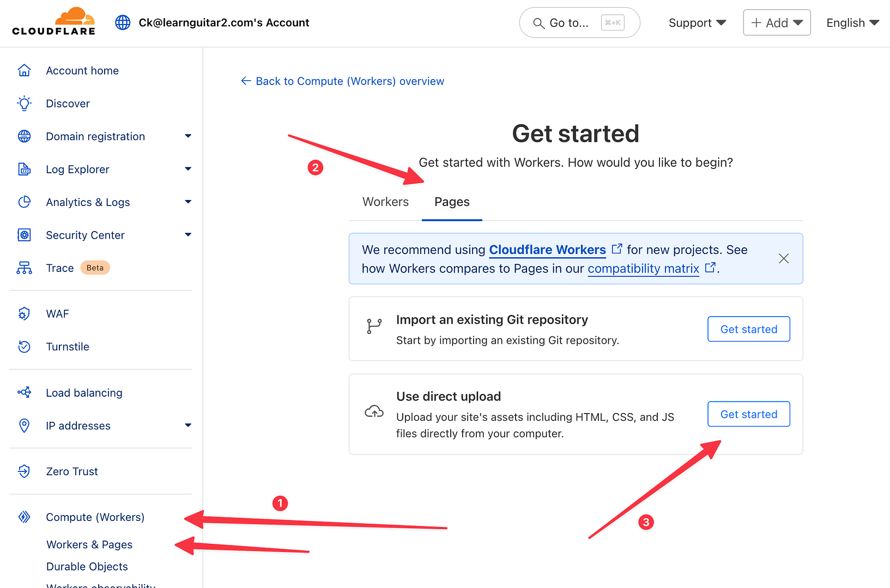
Task: Open the Support menu
Action: pyautogui.click(x=697, y=22)
